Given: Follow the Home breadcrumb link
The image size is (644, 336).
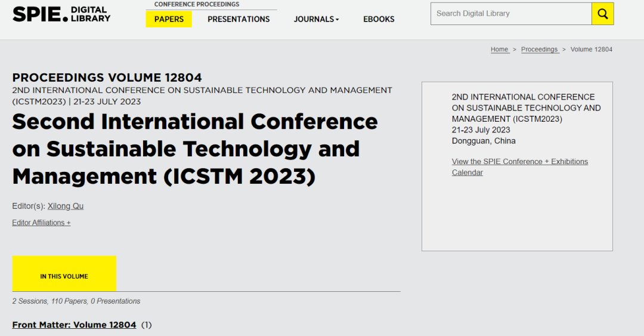Looking at the screenshot, I should click(500, 50).
